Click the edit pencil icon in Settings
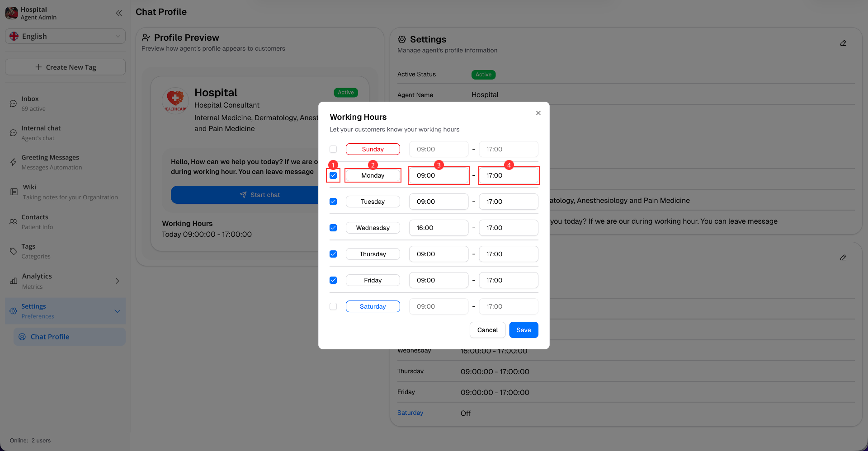The width and height of the screenshot is (868, 451). point(843,43)
